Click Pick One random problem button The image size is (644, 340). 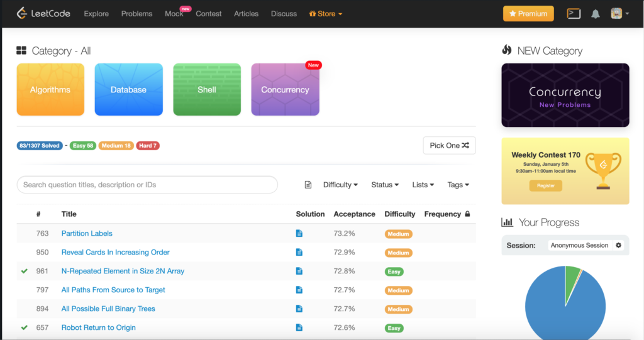coord(449,145)
